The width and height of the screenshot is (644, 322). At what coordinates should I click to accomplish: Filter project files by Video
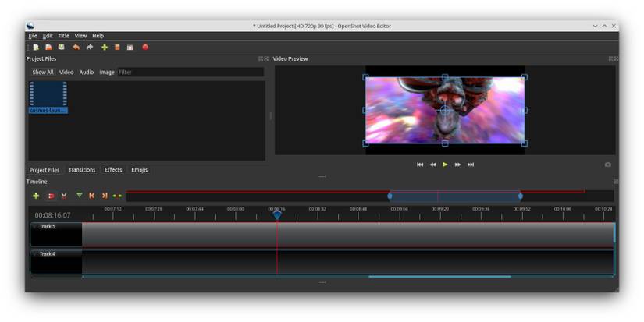66,73
